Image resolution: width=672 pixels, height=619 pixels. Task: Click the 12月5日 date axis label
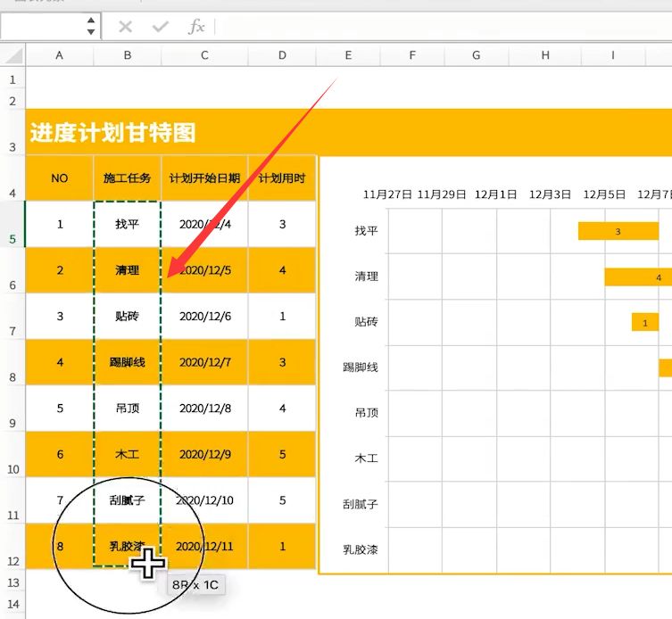pos(604,194)
